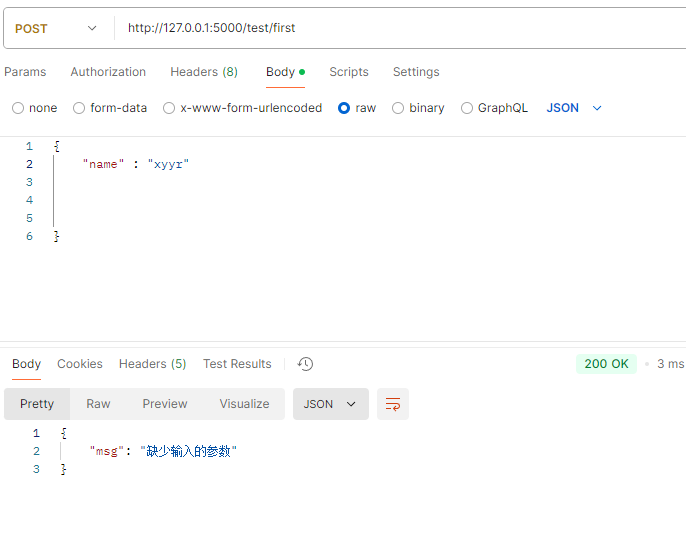Toggle word wrap icon in response toolbar
The image size is (686, 536).
pyautogui.click(x=393, y=404)
